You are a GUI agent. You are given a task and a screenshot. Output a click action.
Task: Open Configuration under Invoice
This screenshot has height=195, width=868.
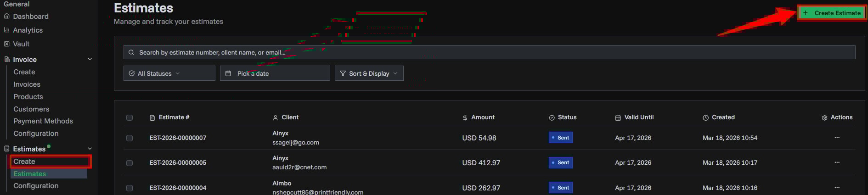[x=36, y=134]
